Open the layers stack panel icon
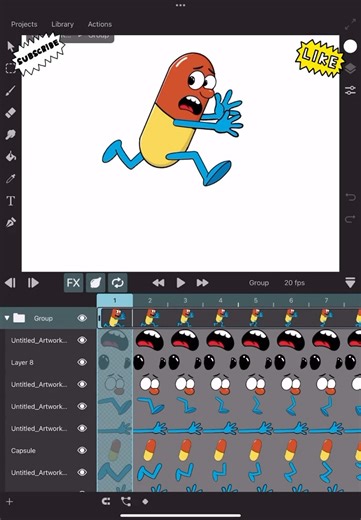361x520 pixels. [350, 68]
